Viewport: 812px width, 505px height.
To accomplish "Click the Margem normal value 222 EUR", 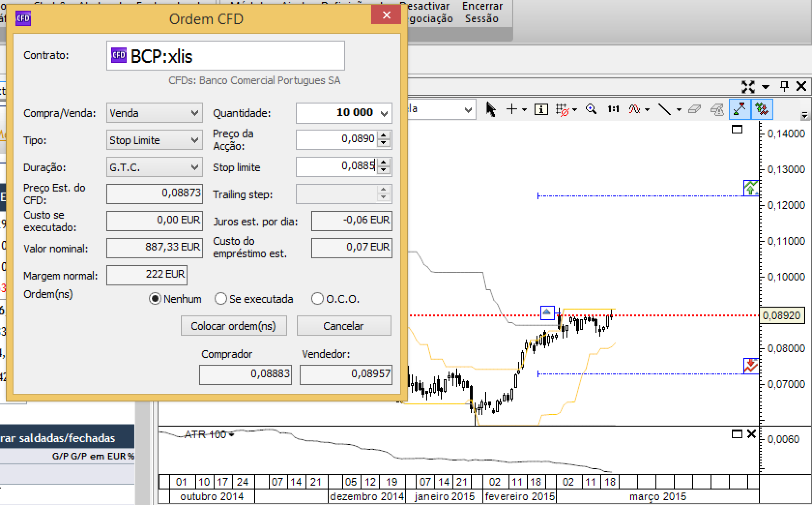I will click(147, 275).
